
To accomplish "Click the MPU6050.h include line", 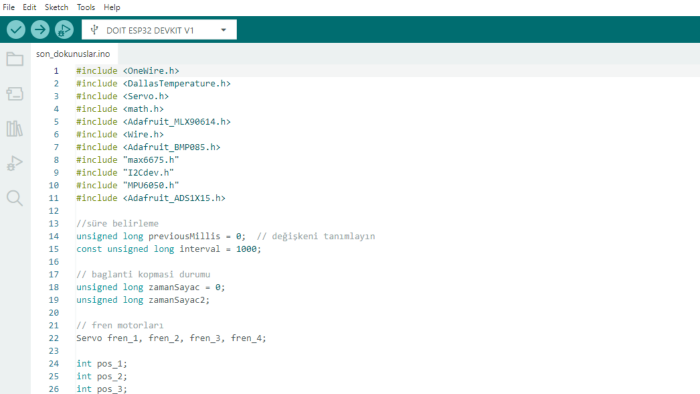I will 128,185.
